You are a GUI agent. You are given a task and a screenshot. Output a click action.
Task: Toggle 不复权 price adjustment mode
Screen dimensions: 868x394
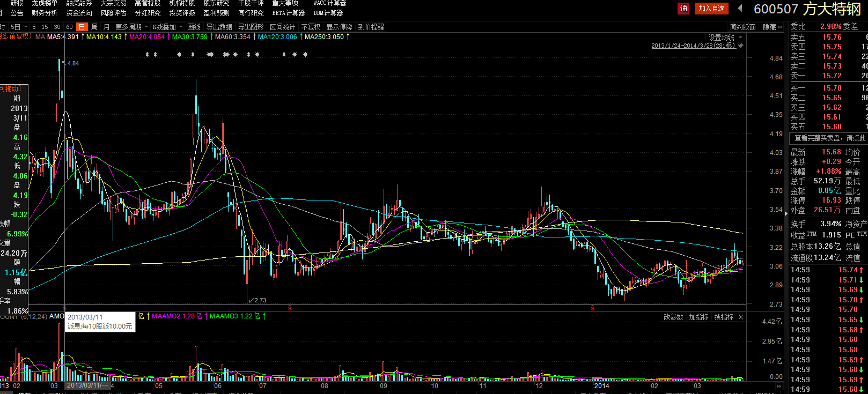click(311, 27)
